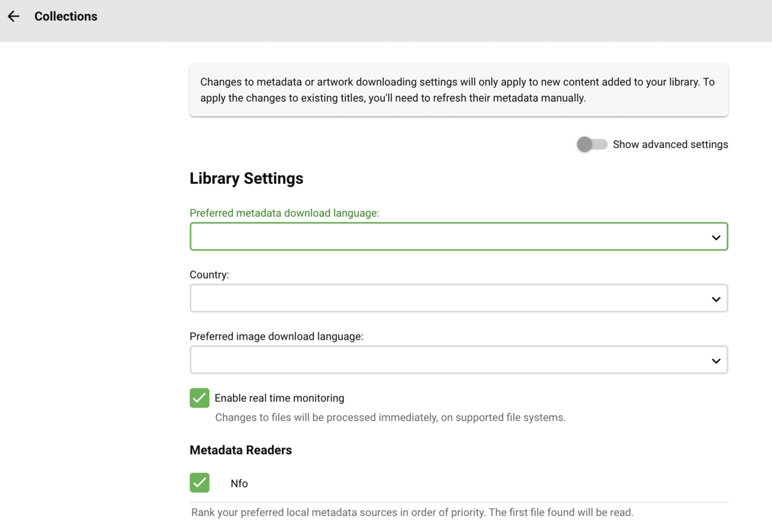772x532 pixels.
Task: Select the Nfo label text
Action: [x=239, y=484]
